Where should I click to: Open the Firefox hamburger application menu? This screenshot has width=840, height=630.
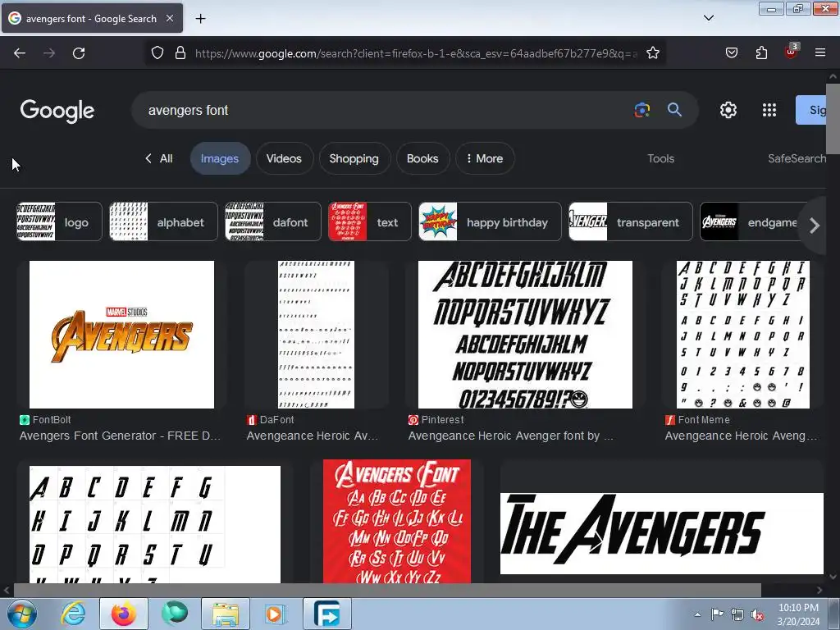820,53
